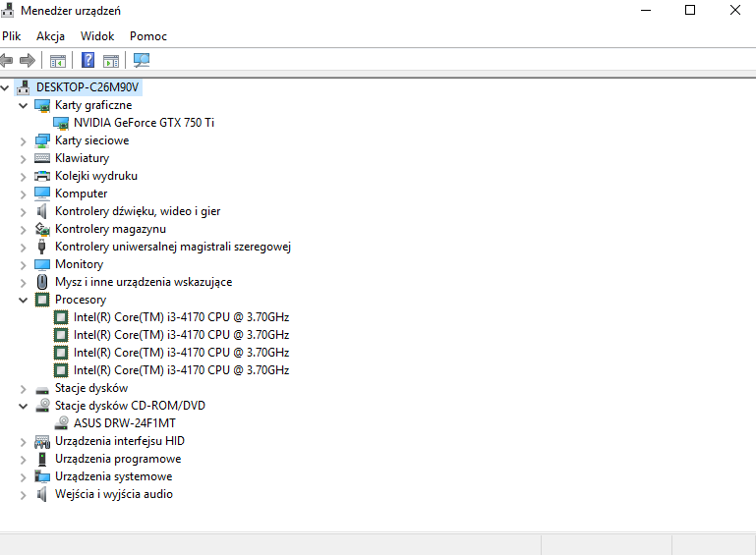The height and width of the screenshot is (555, 756).
Task: Expand Mysz i inne urządzenia wskazujące
Action: (x=24, y=282)
